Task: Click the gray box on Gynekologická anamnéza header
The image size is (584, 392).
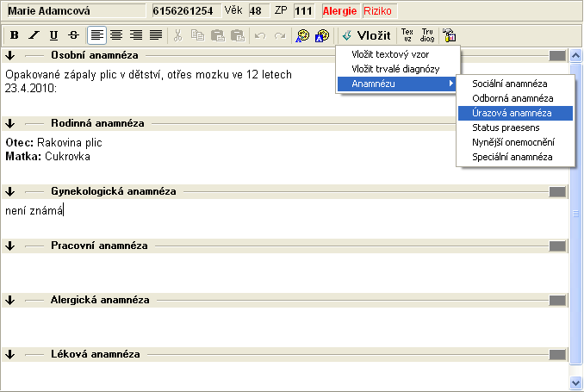Action: 557,191
